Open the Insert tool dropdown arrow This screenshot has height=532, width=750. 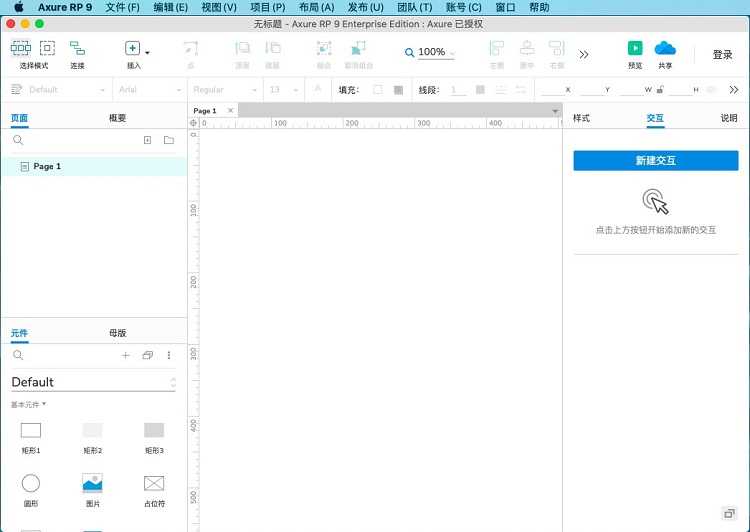click(x=147, y=52)
